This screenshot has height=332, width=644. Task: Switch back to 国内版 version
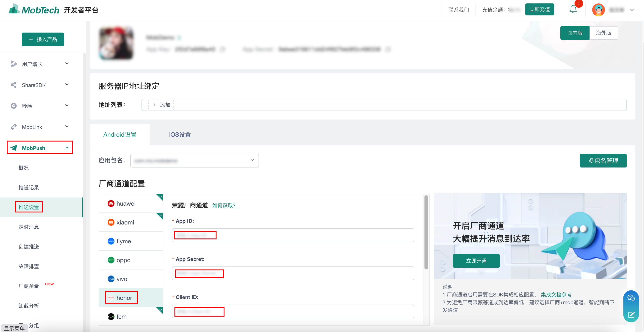coord(575,33)
